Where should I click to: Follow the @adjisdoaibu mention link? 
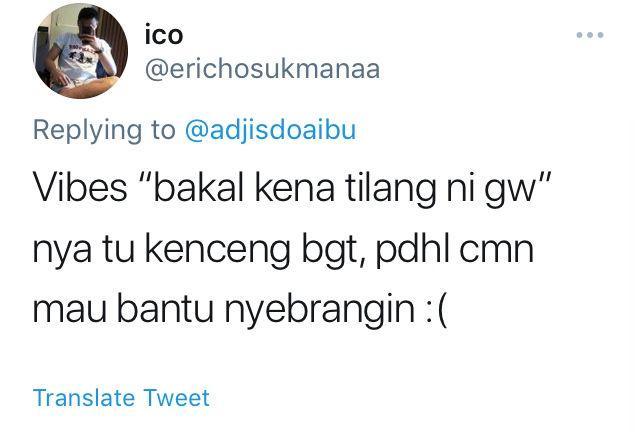(270, 130)
